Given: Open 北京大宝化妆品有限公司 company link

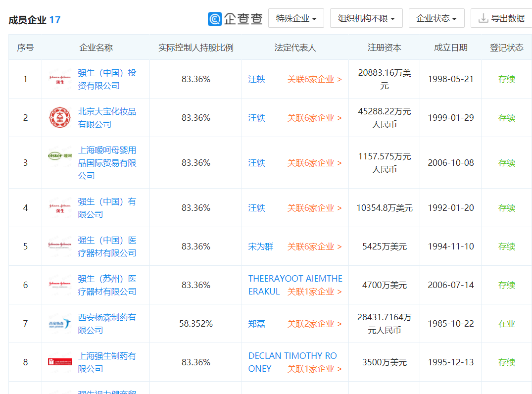Looking at the screenshot, I should coord(107,118).
